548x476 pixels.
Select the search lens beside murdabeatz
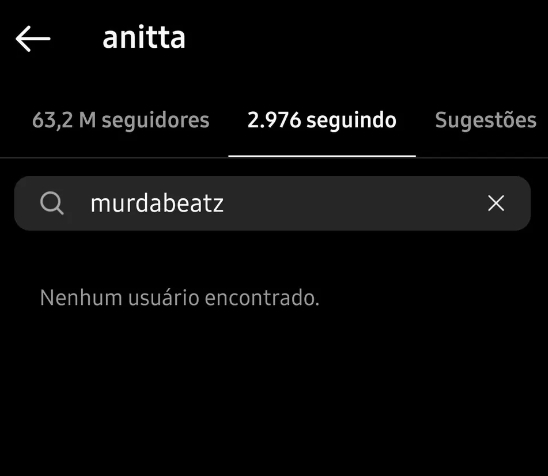(x=52, y=203)
